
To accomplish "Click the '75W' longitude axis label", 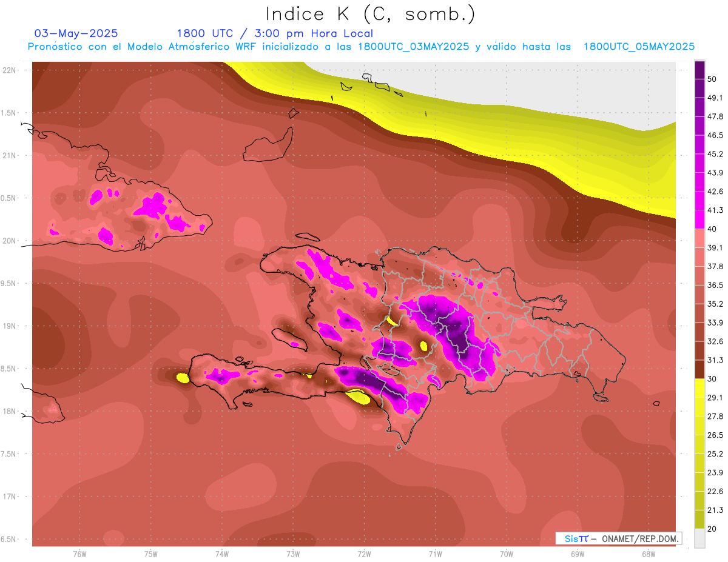I will (151, 554).
